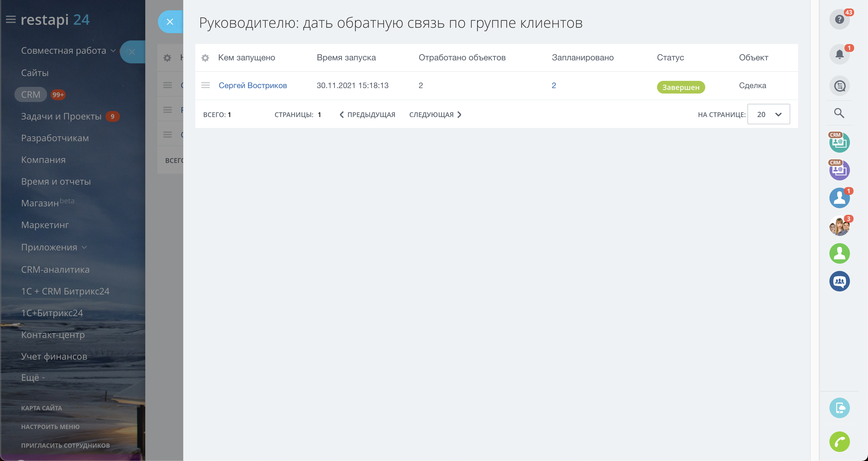Image resolution: width=868 pixels, height=461 pixels.
Task: Click the СЛЕДУЮЩАЯ pagination button
Action: (x=435, y=115)
